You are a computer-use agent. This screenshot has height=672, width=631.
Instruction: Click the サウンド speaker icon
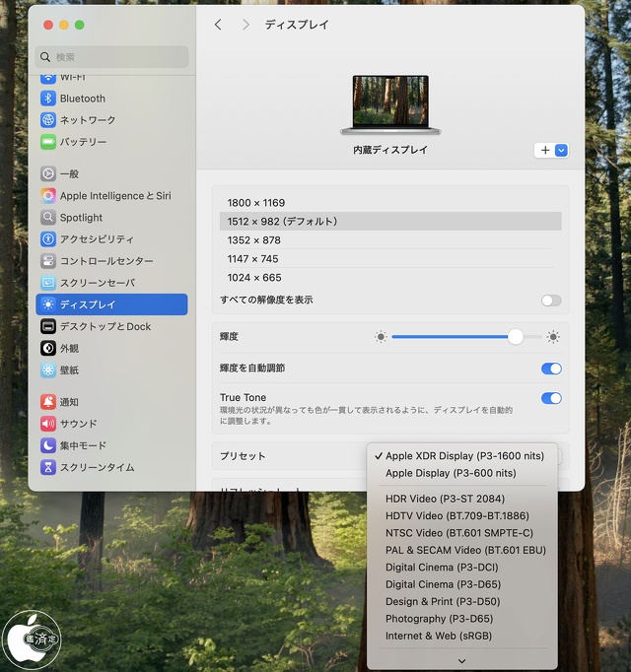[x=48, y=424]
